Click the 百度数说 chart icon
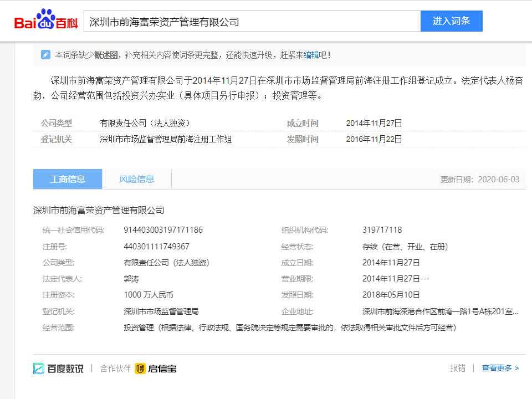 tap(38, 369)
